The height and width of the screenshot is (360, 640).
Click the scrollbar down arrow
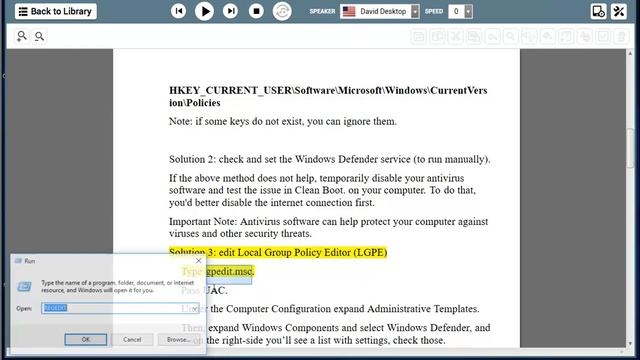(631, 343)
